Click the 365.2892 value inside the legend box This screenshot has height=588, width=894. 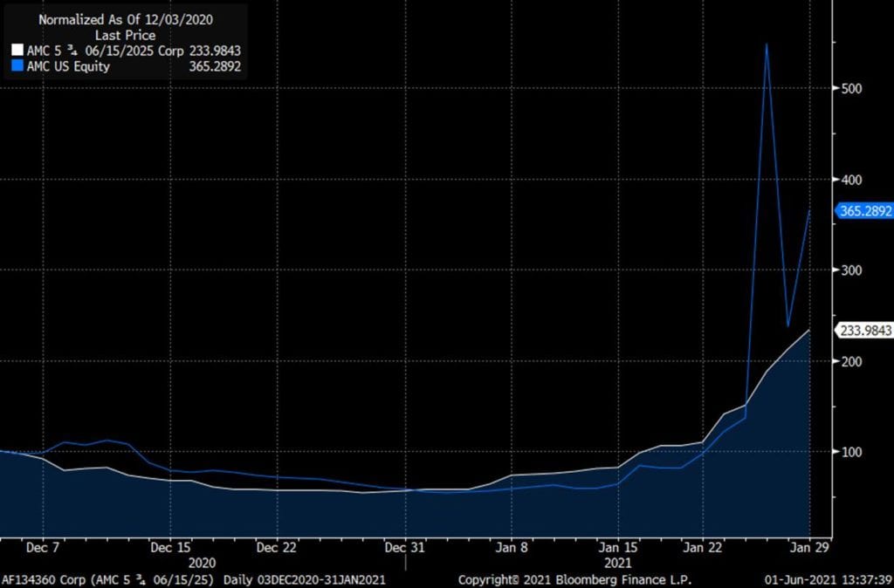(x=215, y=66)
